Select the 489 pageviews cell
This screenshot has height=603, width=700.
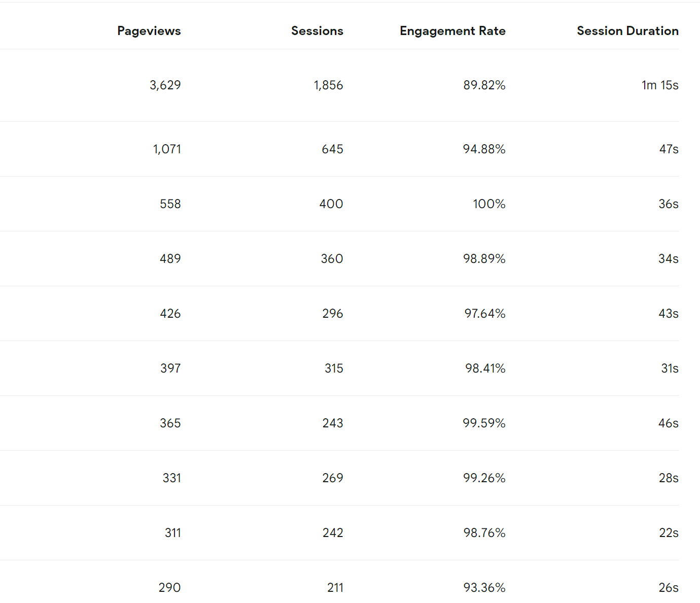[x=170, y=259]
